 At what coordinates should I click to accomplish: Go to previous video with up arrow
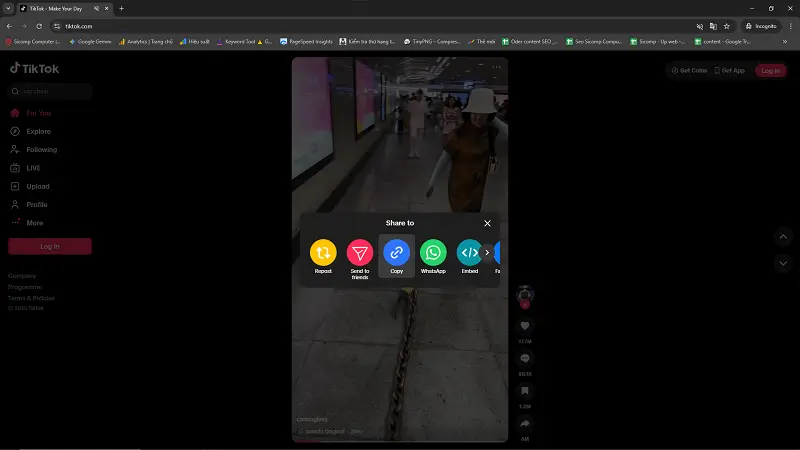[x=783, y=237]
